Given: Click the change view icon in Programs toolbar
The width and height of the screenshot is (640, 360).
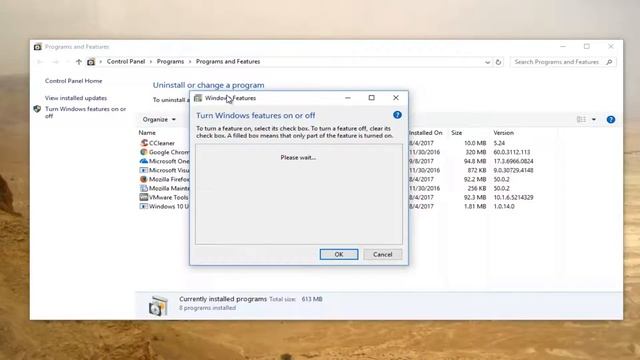Looking at the screenshot, I should click(x=581, y=119).
